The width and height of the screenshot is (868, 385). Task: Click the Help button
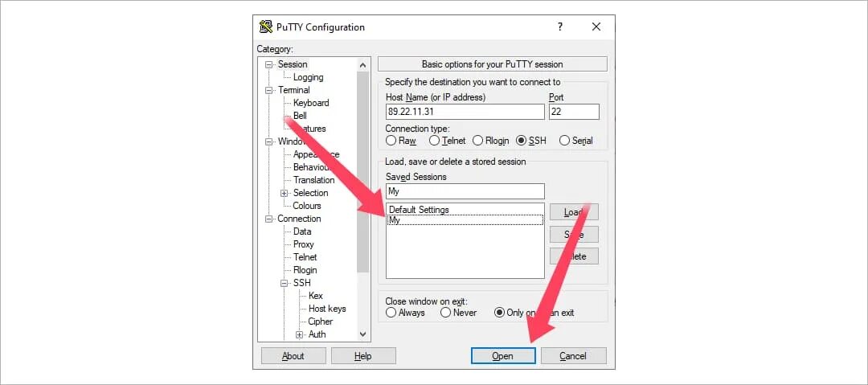pyautogui.click(x=364, y=355)
